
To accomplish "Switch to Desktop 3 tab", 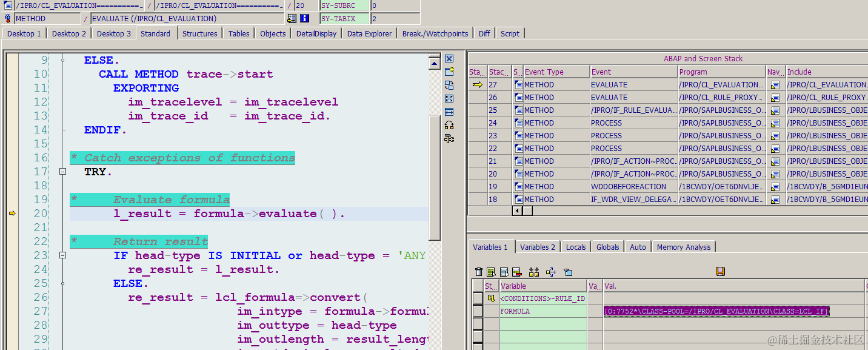I will [x=114, y=33].
